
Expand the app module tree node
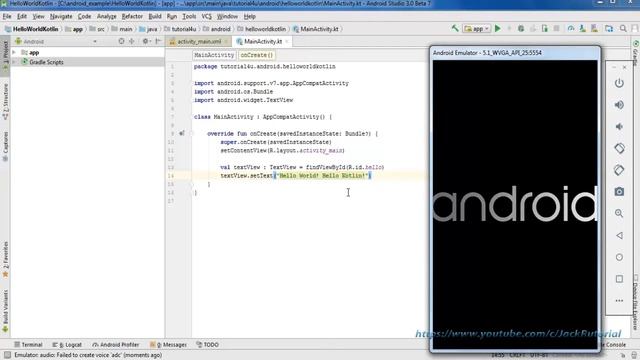point(14,53)
